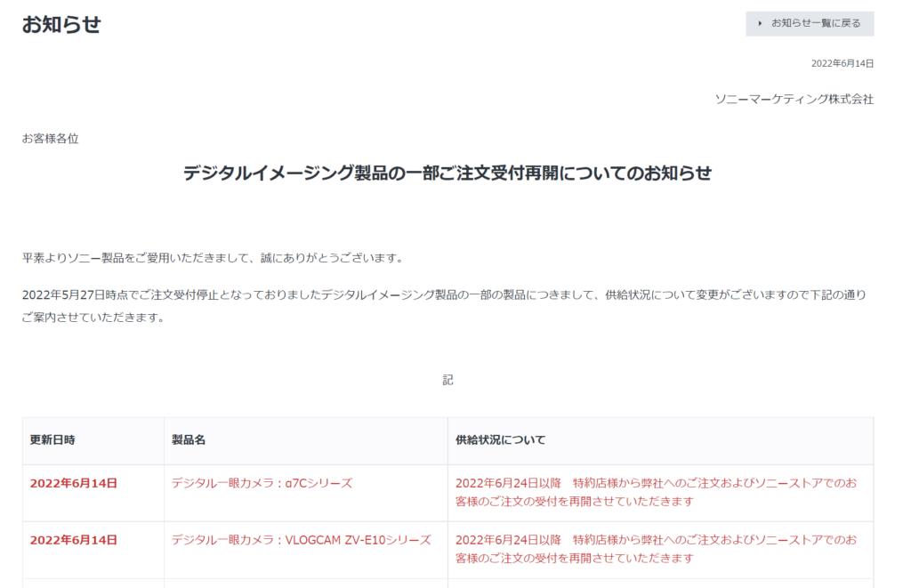Click the お知らせ一覧に戻る button
Image resolution: width=911 pixels, height=588 pixels.
pos(810,24)
